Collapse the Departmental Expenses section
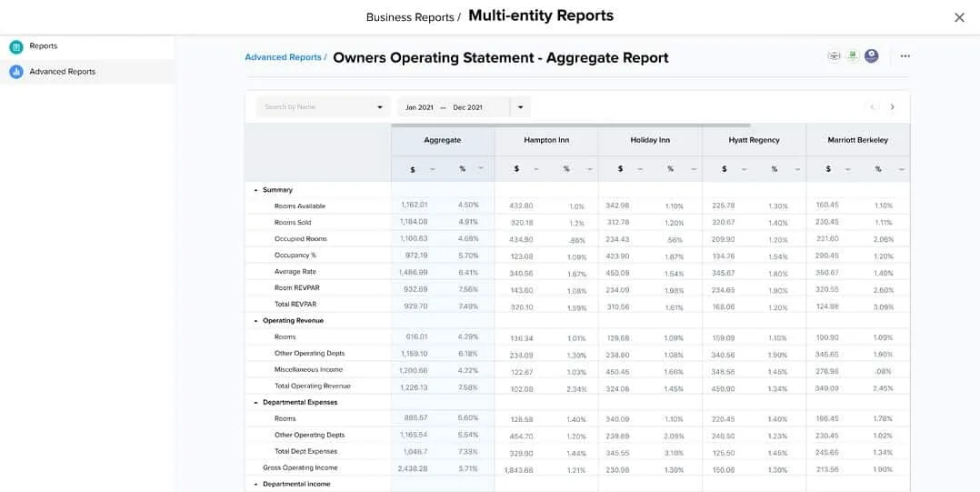Screen dimensions: 980x492 [x=255, y=403]
